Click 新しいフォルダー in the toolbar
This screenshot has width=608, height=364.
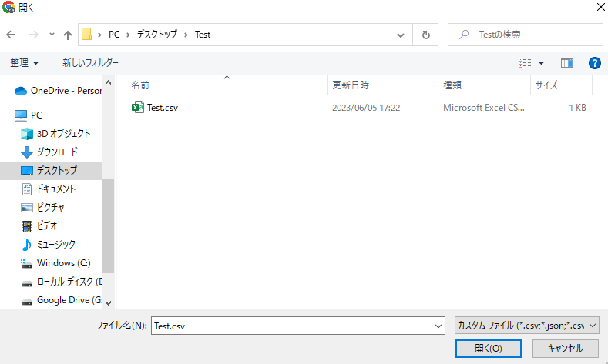90,63
